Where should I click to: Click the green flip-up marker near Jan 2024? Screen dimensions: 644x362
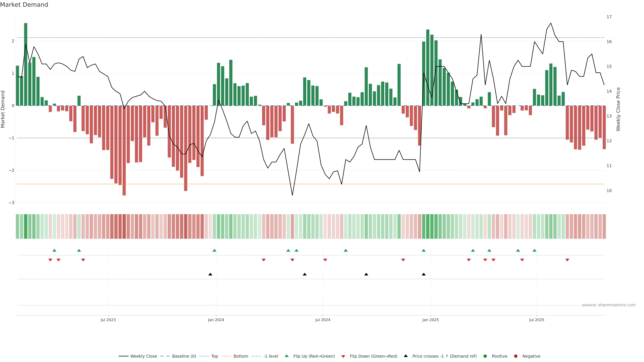click(214, 250)
